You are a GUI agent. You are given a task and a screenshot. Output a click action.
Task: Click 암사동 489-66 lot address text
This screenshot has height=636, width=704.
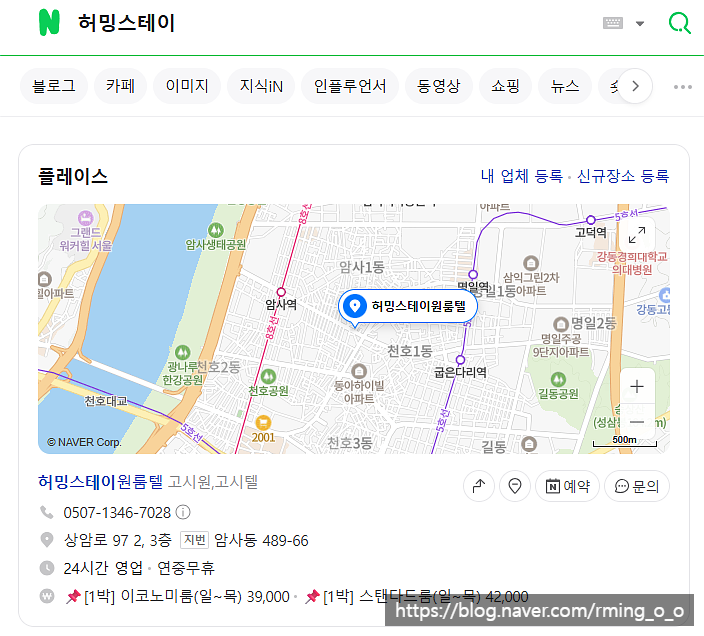(x=261, y=540)
